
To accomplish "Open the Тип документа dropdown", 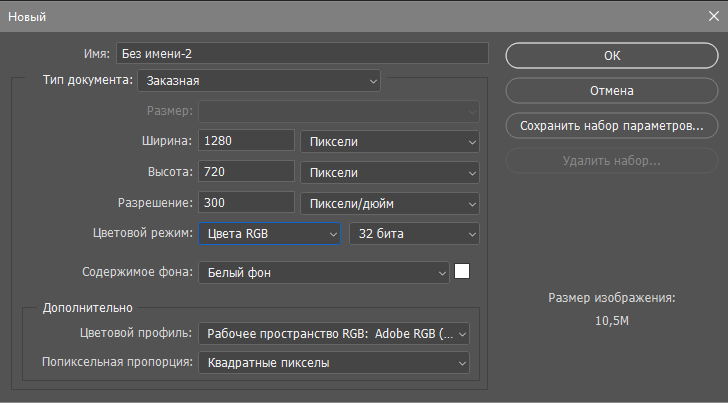I will (x=259, y=81).
